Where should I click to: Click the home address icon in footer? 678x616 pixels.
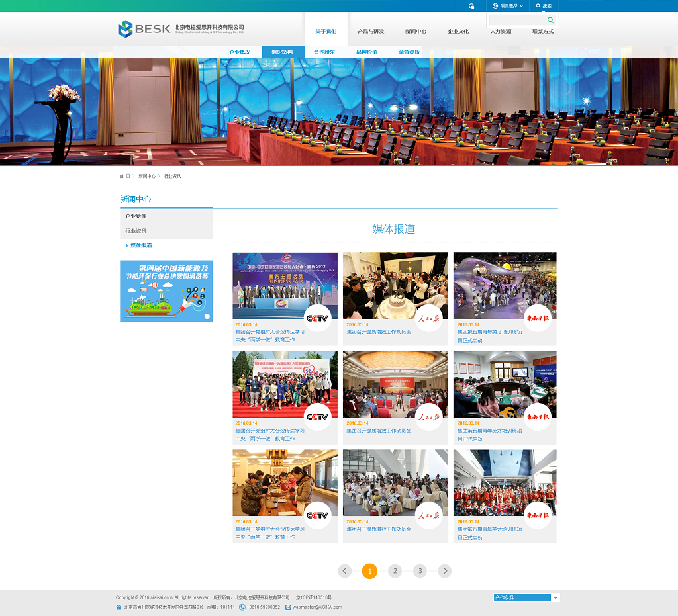click(119, 607)
